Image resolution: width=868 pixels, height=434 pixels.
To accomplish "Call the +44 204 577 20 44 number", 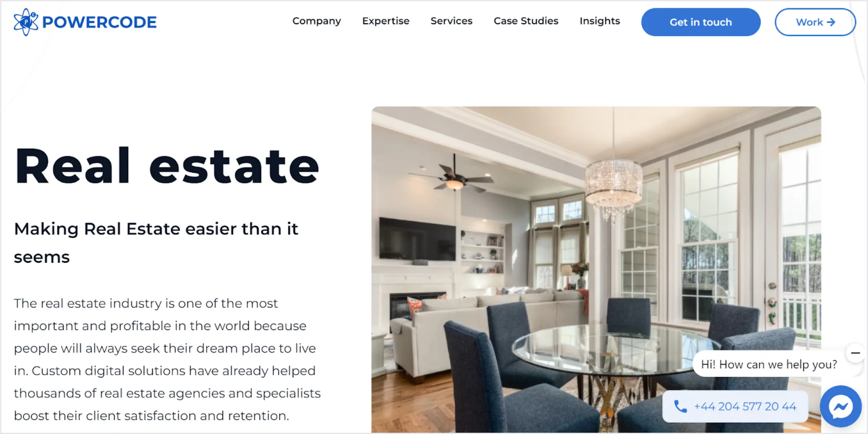I will pyautogui.click(x=745, y=406).
